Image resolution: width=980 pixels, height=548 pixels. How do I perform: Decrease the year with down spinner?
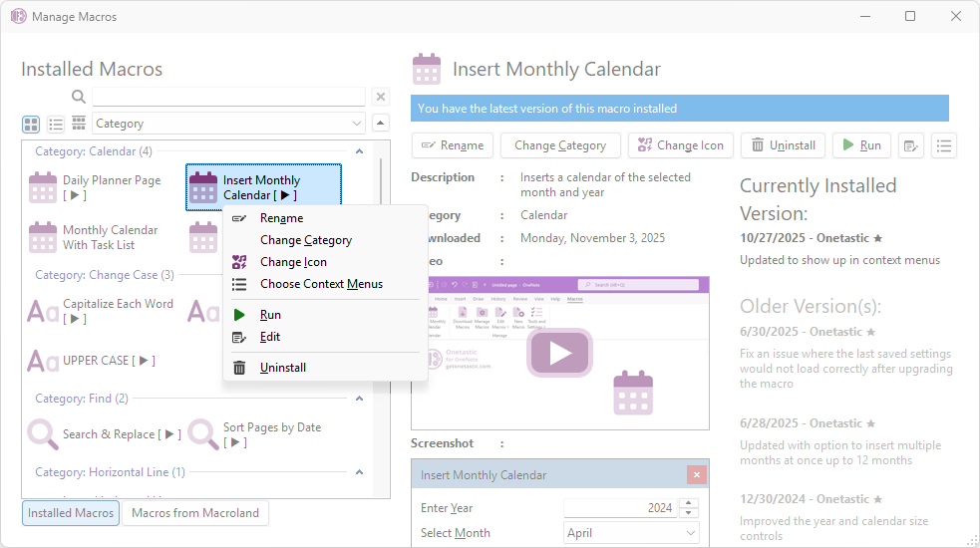pyautogui.click(x=689, y=513)
